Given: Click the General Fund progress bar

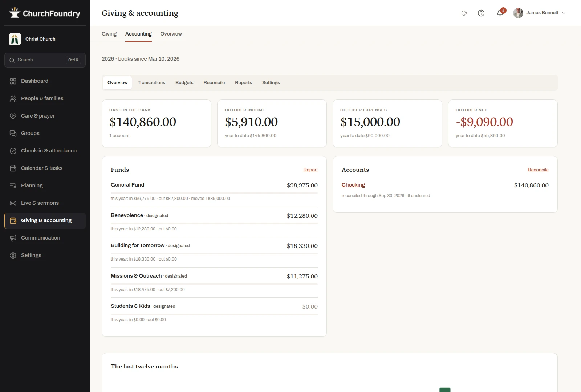Looking at the screenshot, I should coord(214,193).
